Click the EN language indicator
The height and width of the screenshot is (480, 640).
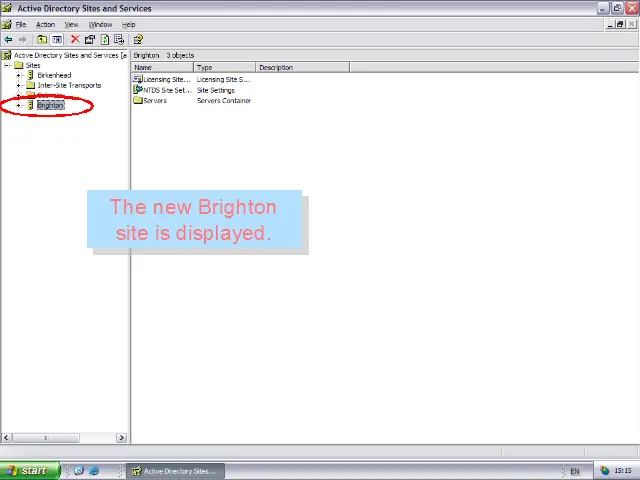click(575, 471)
